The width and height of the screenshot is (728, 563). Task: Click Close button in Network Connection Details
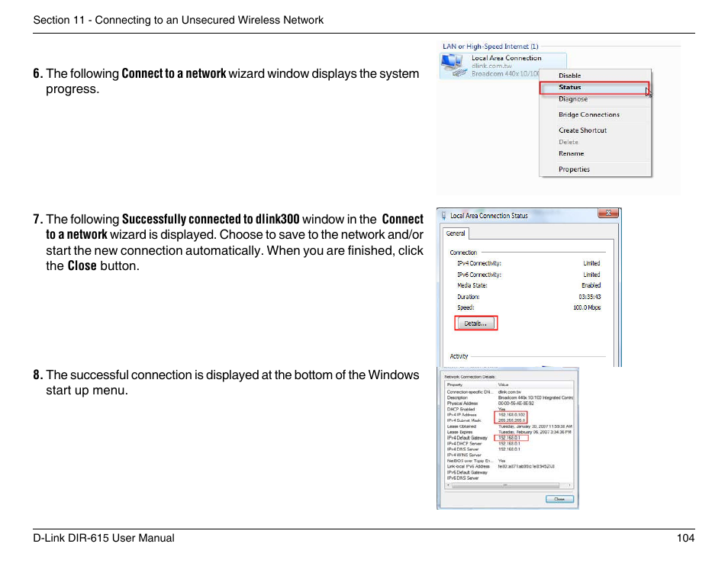pos(559,499)
